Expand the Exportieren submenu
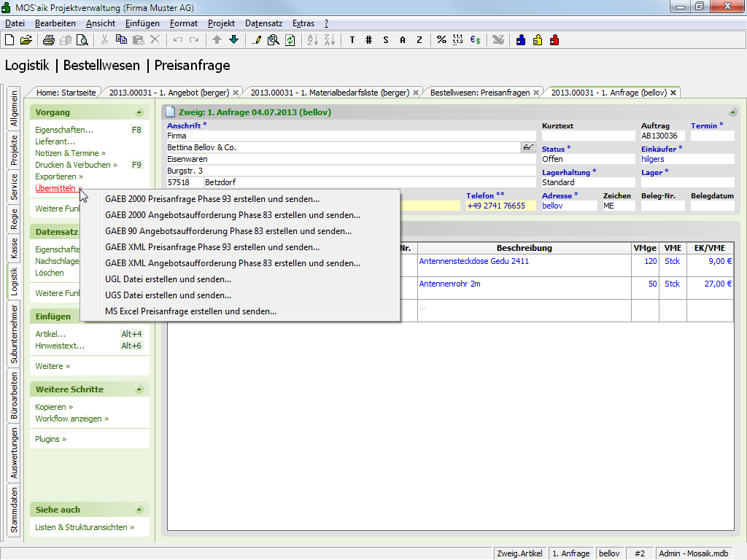 pyautogui.click(x=59, y=176)
